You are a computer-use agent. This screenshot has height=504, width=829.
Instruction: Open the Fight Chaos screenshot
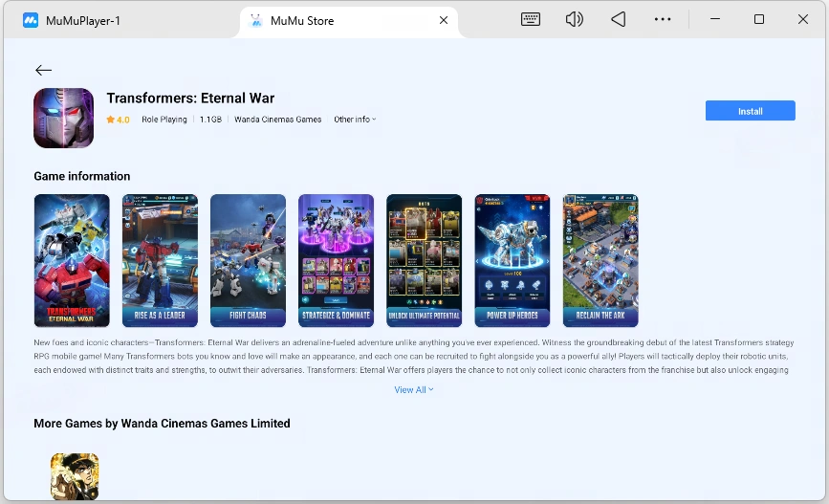click(x=248, y=260)
